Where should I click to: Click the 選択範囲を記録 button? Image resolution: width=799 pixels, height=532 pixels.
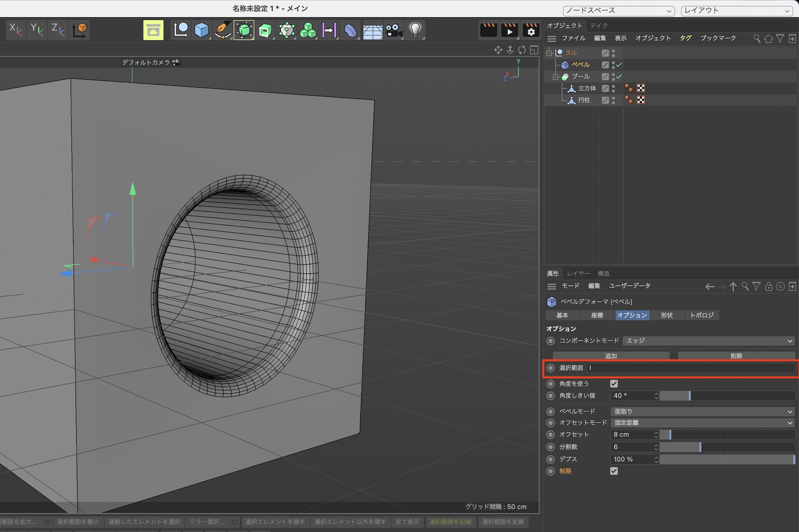coord(450,522)
